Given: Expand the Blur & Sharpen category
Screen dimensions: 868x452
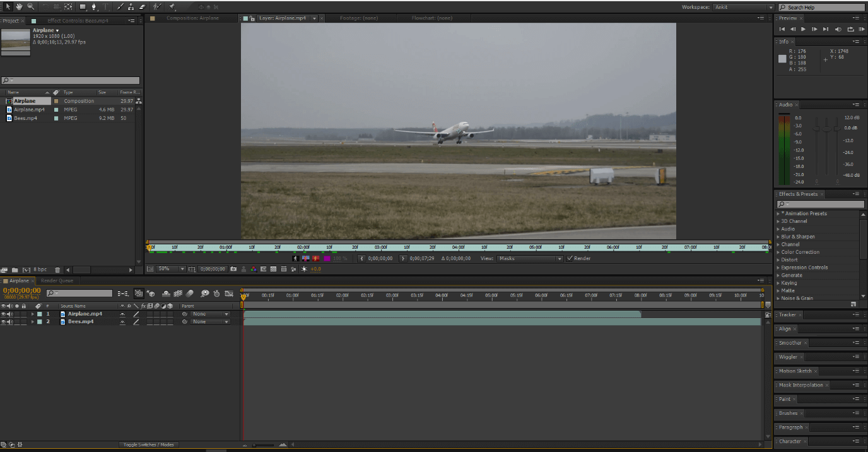Looking at the screenshot, I should 778,237.
